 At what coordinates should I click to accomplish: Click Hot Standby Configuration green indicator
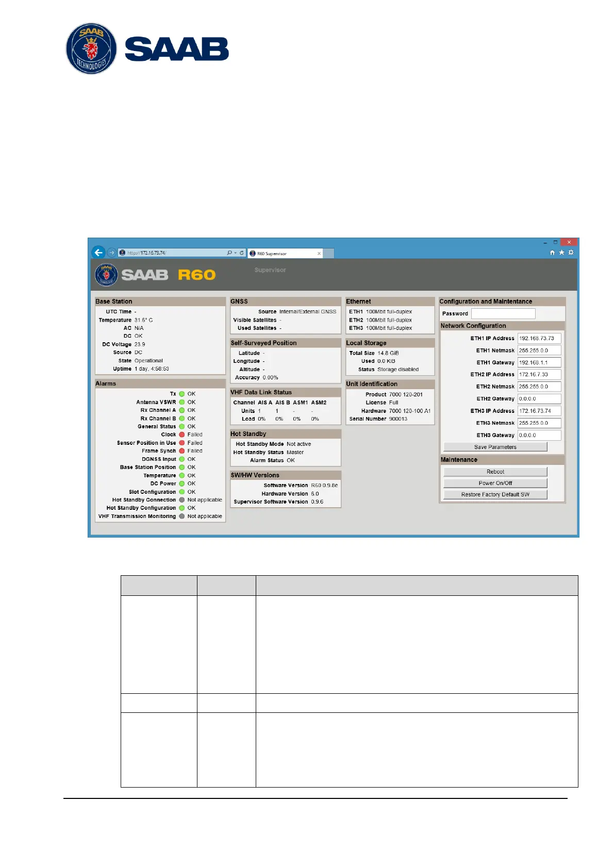182,508
